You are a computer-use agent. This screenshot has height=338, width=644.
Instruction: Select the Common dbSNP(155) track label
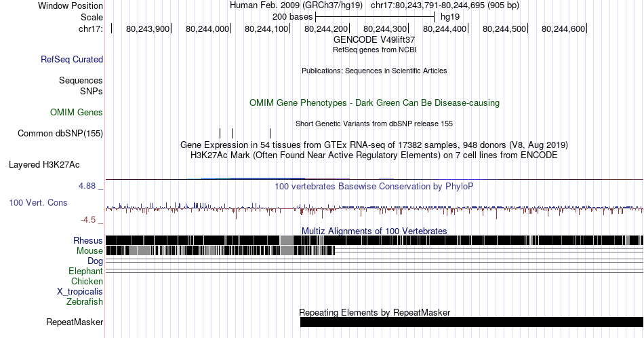coord(60,133)
